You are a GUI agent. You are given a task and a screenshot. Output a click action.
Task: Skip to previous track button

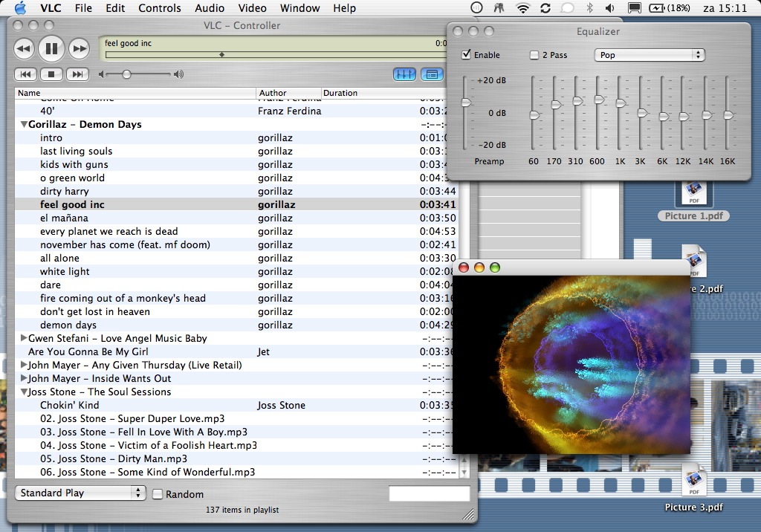(x=25, y=74)
